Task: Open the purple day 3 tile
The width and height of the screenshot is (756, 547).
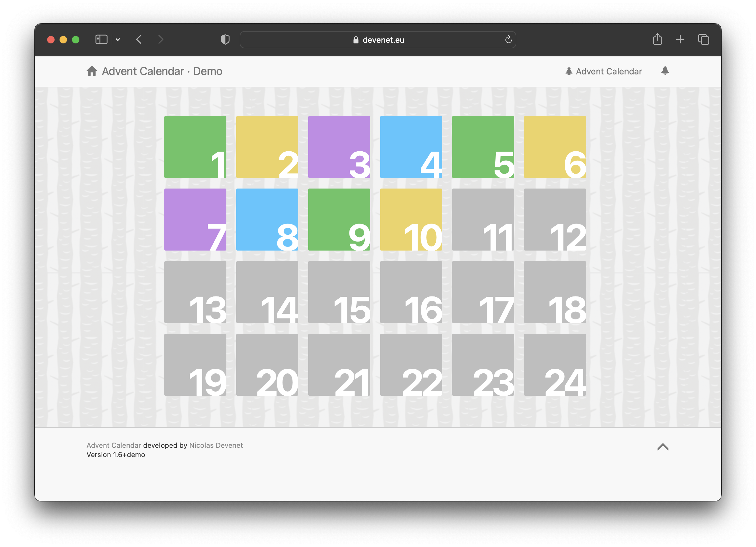Action: tap(339, 147)
